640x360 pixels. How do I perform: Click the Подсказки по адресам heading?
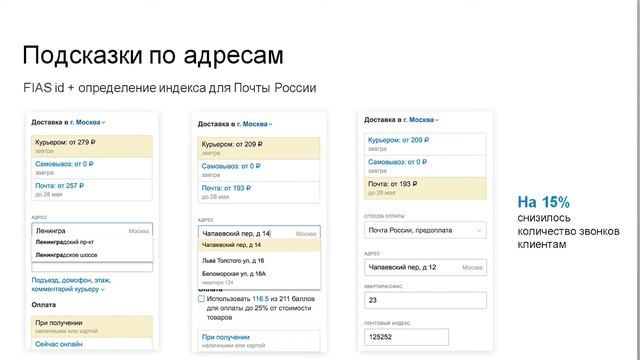click(x=153, y=55)
